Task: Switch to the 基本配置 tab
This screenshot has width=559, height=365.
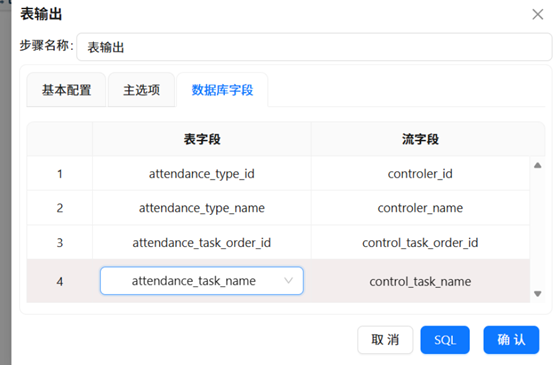Action: coord(66,90)
